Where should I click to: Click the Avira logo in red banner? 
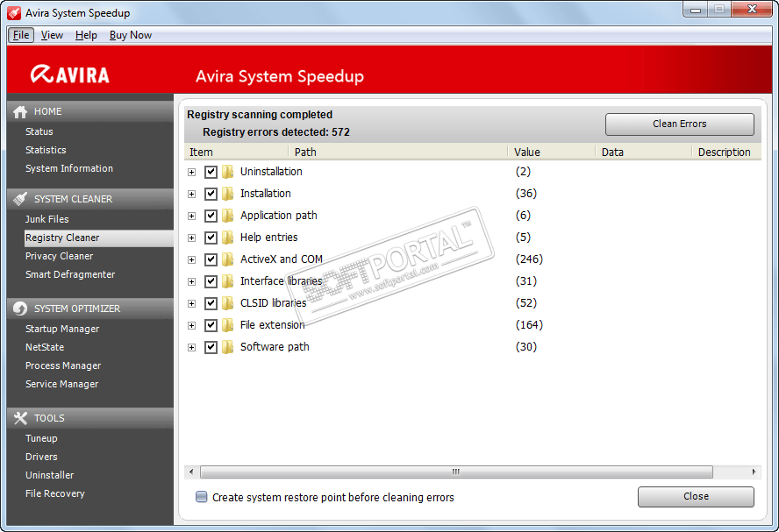[x=69, y=74]
